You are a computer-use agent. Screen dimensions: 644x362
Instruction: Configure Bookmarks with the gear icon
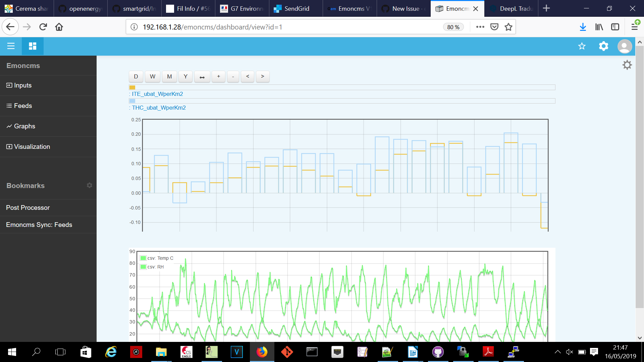pyautogui.click(x=89, y=185)
